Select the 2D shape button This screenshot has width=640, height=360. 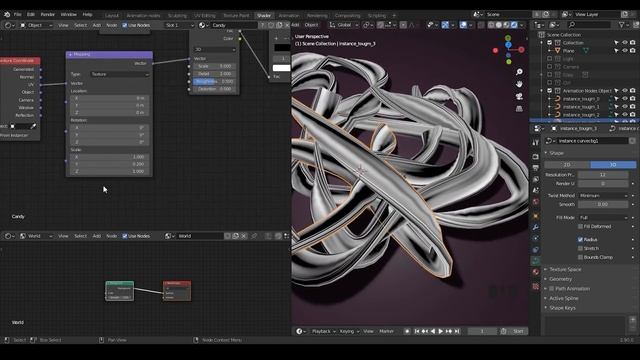(567, 164)
